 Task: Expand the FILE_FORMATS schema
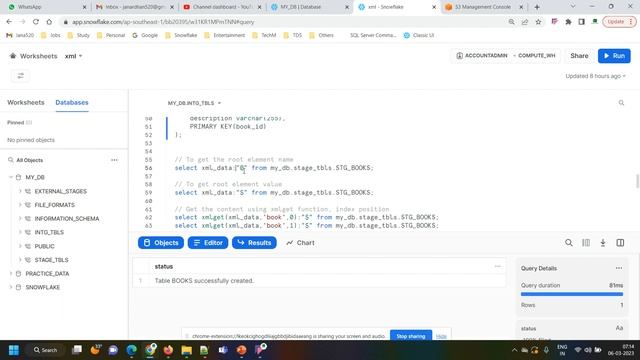pyautogui.click(x=20, y=205)
